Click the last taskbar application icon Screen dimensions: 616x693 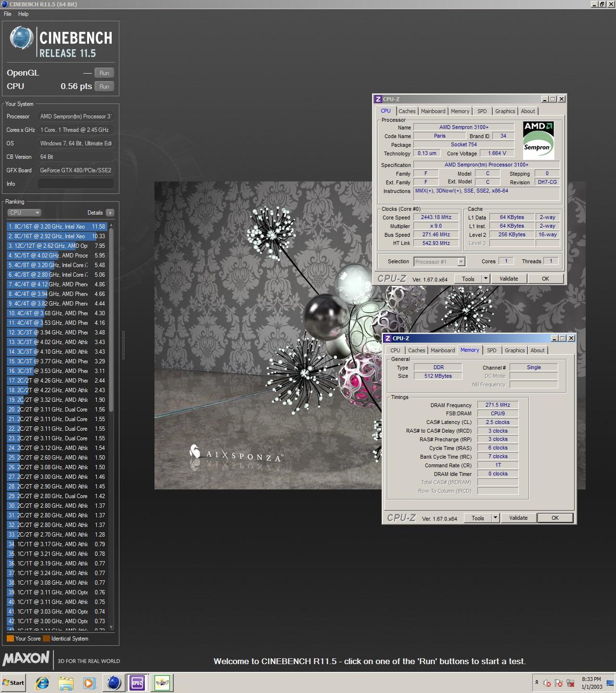(x=162, y=682)
